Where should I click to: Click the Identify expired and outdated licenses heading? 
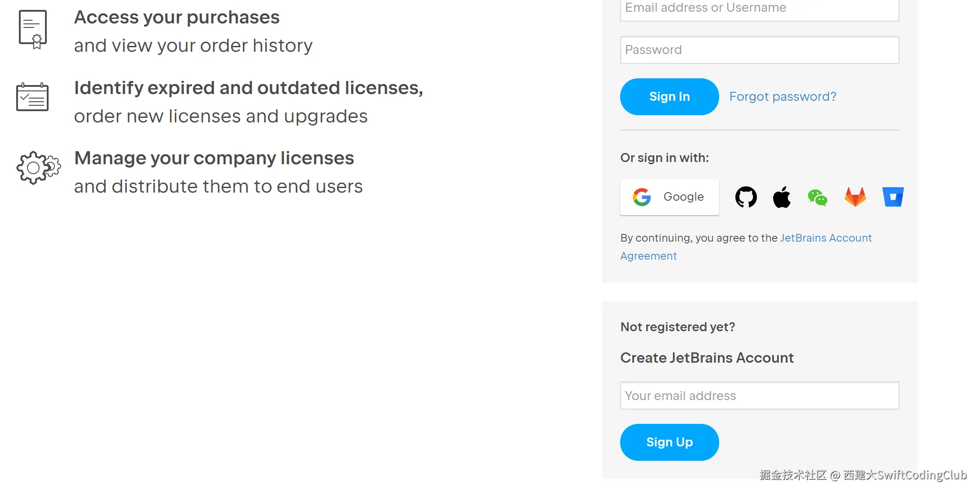coord(248,88)
